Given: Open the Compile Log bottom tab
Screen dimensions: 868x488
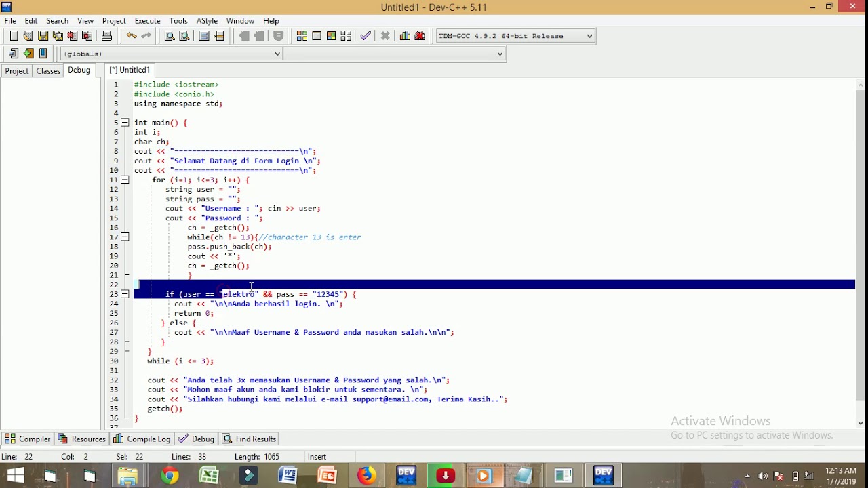Looking at the screenshot, I should click(142, 439).
